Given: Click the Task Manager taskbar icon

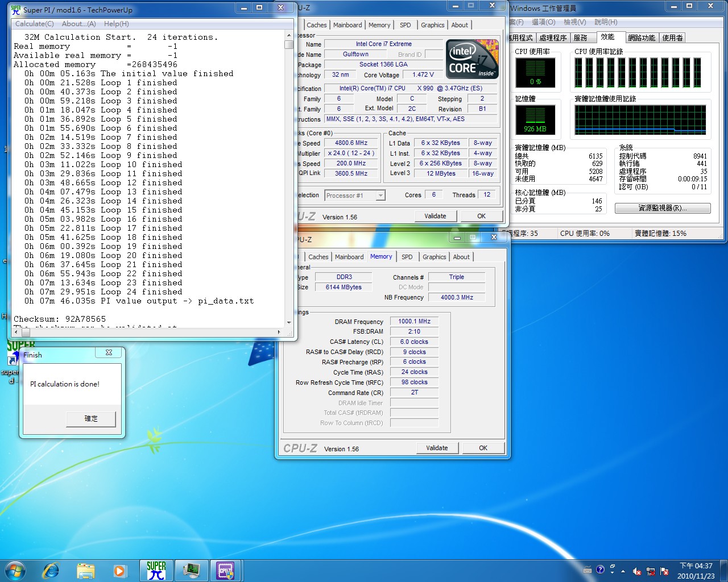Looking at the screenshot, I should (191, 570).
